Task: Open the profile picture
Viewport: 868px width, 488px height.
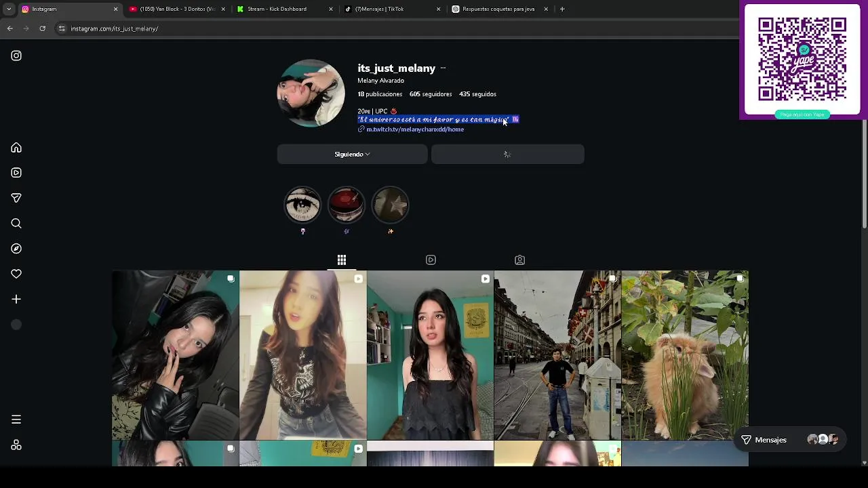Action: 311,93
